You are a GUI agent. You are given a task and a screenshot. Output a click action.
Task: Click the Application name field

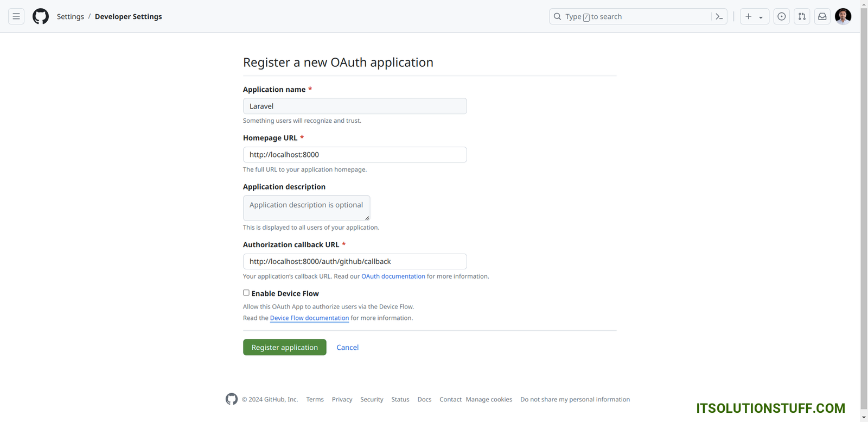[x=355, y=106]
